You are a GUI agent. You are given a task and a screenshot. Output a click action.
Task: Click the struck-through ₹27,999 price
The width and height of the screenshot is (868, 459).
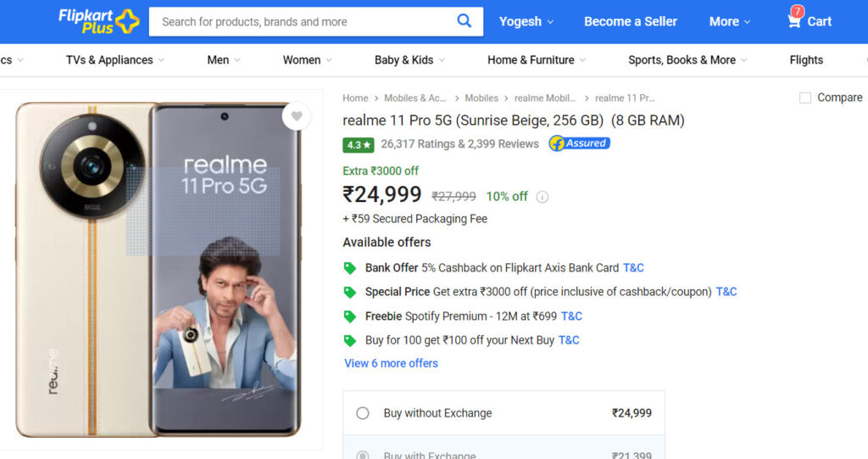[454, 197]
